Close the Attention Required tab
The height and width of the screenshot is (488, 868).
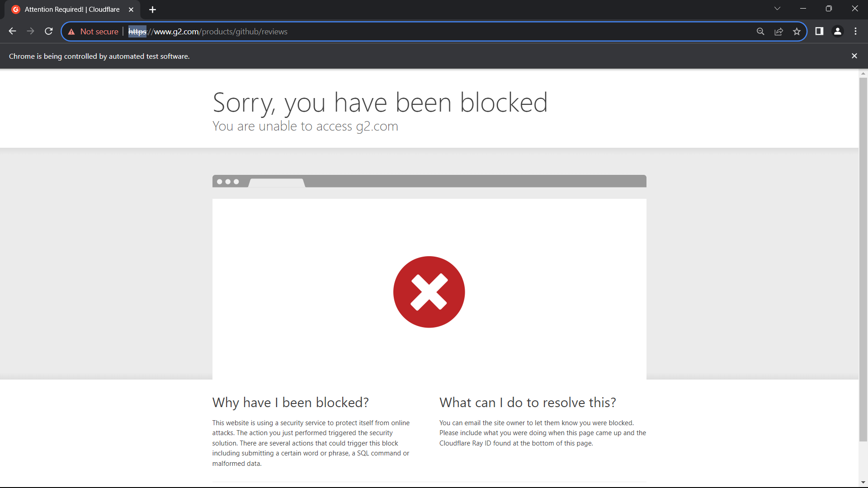pos(131,9)
